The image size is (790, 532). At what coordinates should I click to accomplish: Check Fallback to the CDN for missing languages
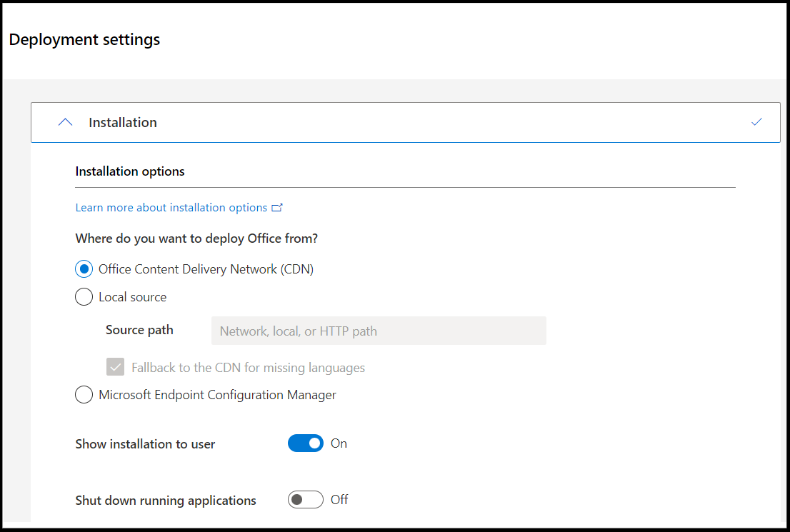pyautogui.click(x=115, y=367)
